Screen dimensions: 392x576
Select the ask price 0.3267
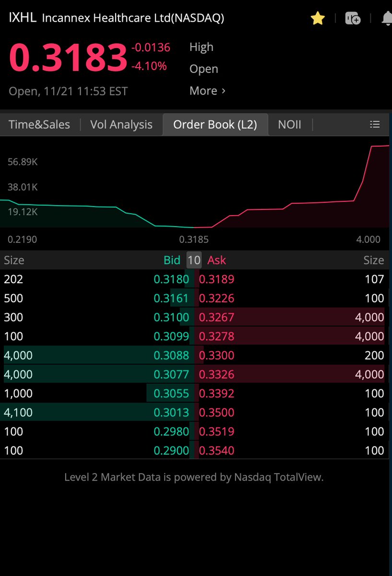coord(216,317)
